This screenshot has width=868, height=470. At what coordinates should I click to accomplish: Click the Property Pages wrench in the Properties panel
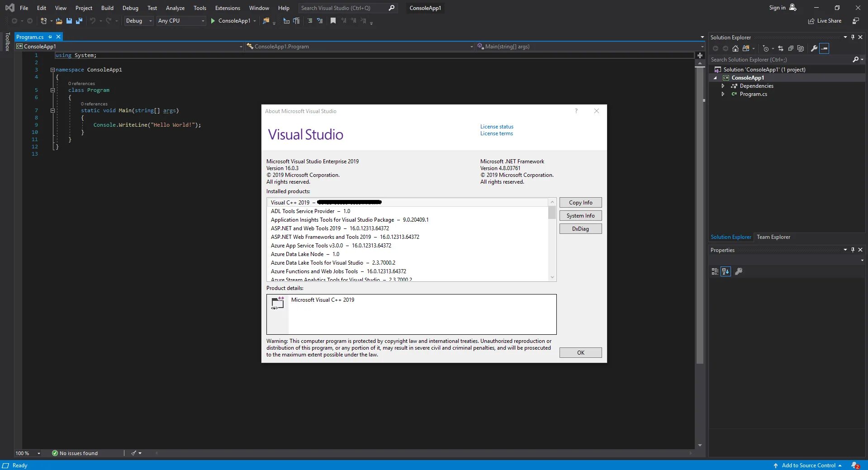(739, 271)
